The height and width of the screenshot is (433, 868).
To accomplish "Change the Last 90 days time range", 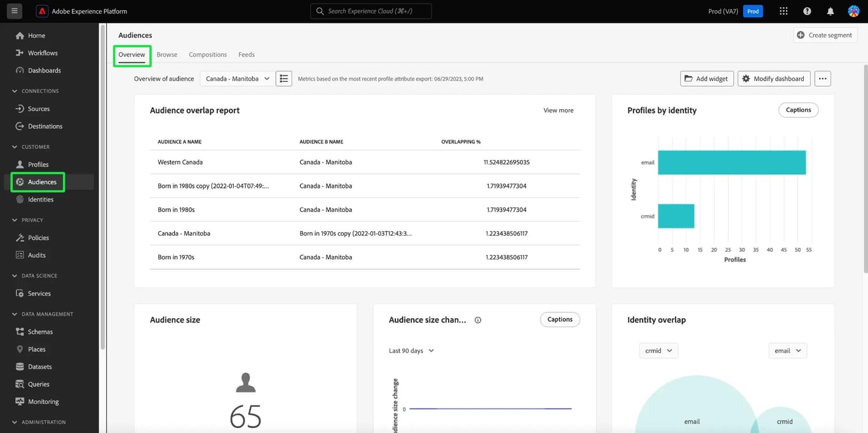I will 410,350.
